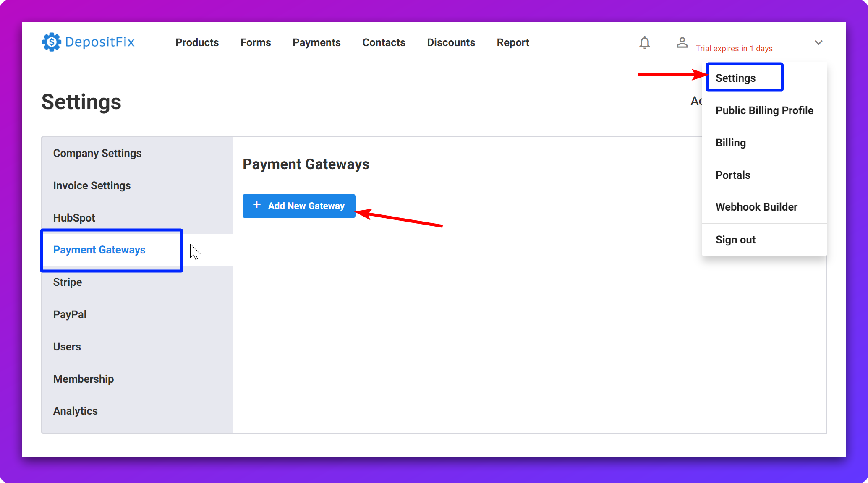This screenshot has height=483, width=868.
Task: Open Public Billing Profile from dropdown
Action: coord(764,110)
